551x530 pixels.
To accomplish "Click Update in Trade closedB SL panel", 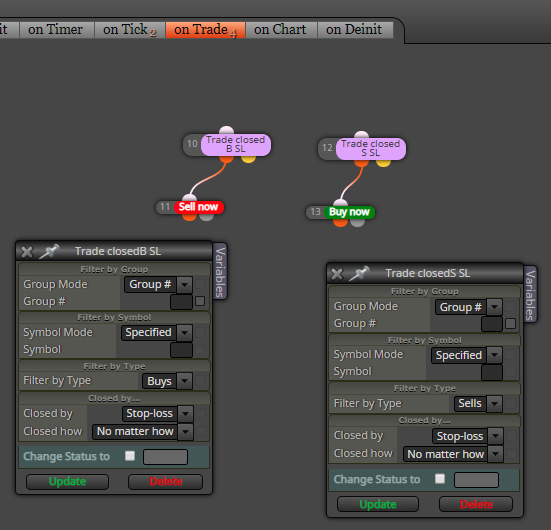I will [x=67, y=481].
